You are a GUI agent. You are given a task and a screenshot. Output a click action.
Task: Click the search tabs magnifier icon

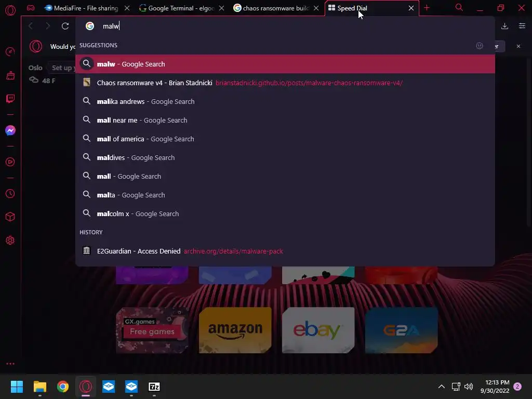[459, 7]
